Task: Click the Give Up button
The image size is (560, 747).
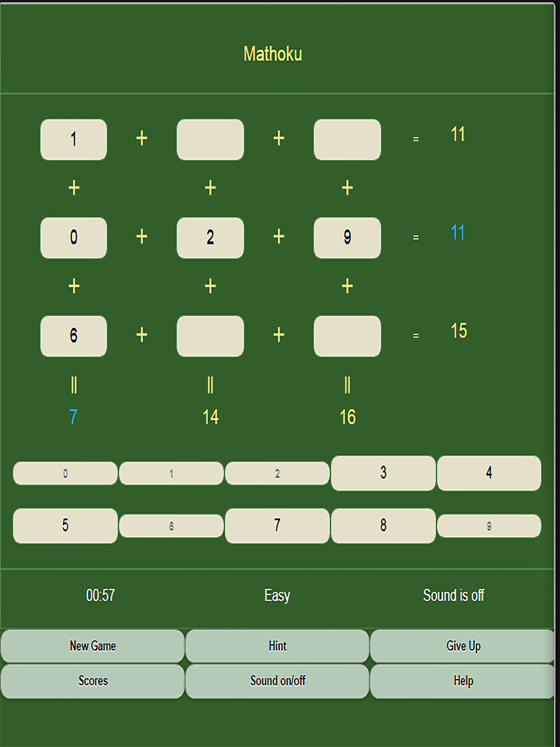Action: tap(463, 646)
